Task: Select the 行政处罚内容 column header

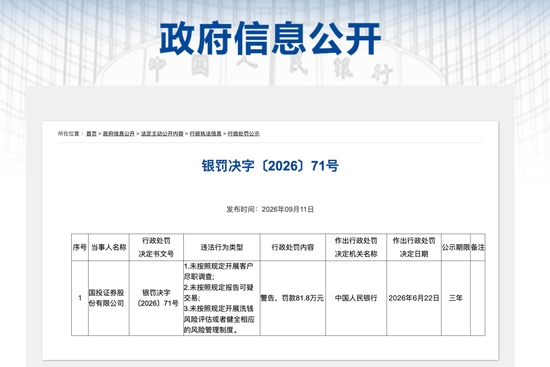Action: coord(293,247)
